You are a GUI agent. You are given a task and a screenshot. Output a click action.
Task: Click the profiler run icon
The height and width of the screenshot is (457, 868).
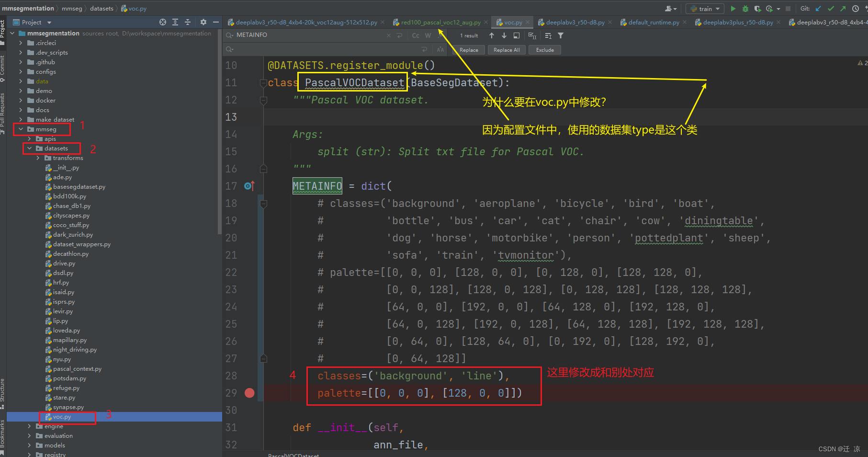769,9
